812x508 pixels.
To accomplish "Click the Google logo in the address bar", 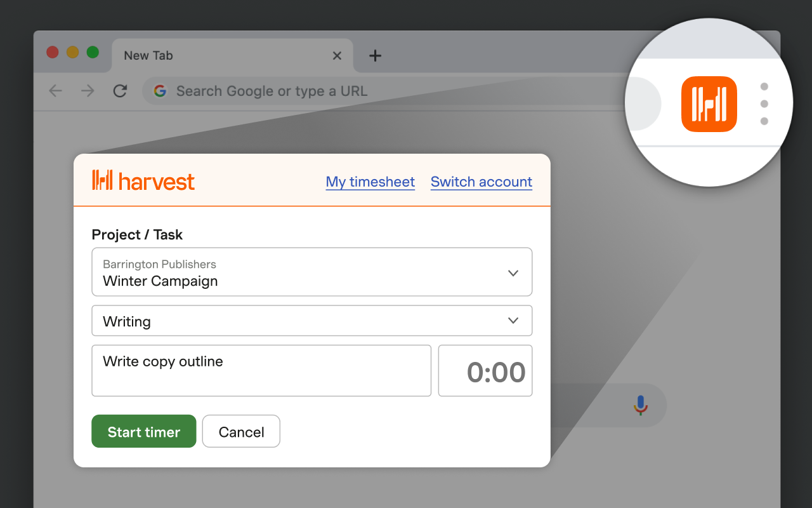I will point(160,91).
